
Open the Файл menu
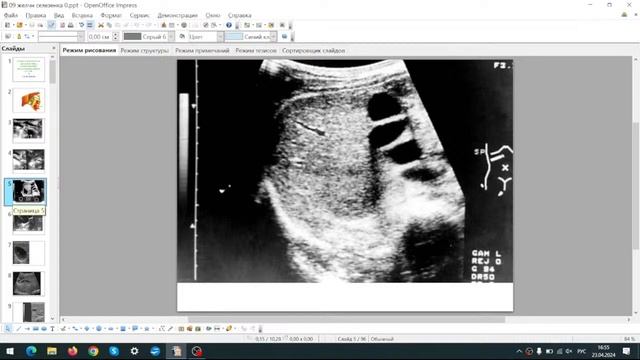[x=11, y=15]
